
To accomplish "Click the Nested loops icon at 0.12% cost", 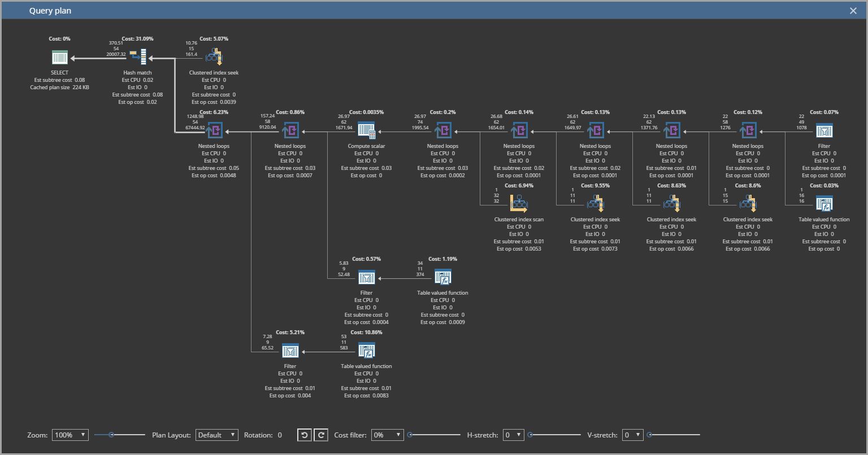I will coord(748,129).
